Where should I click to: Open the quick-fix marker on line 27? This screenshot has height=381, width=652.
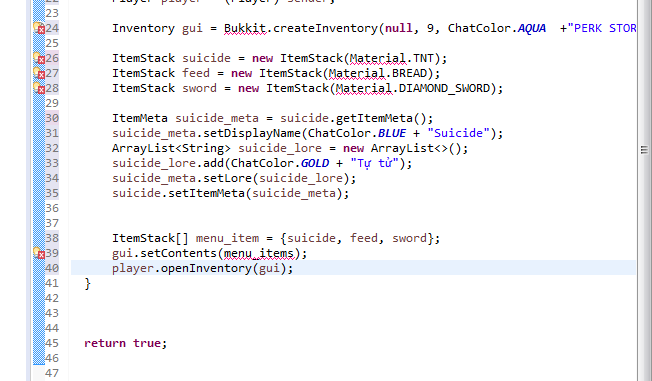(39, 73)
